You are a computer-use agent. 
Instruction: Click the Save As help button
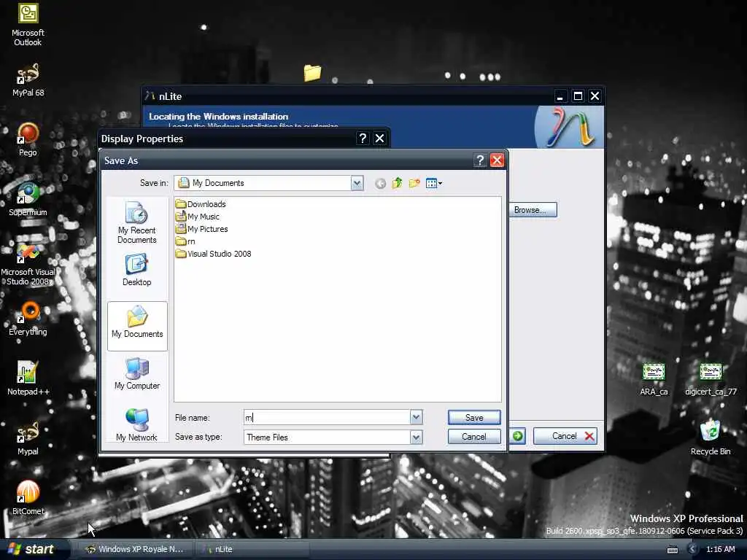pos(480,160)
